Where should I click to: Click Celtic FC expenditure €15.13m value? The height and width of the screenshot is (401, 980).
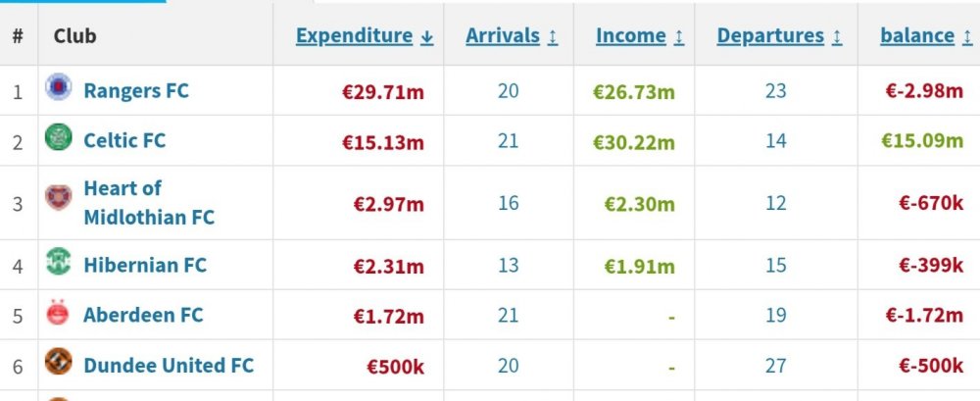383,141
